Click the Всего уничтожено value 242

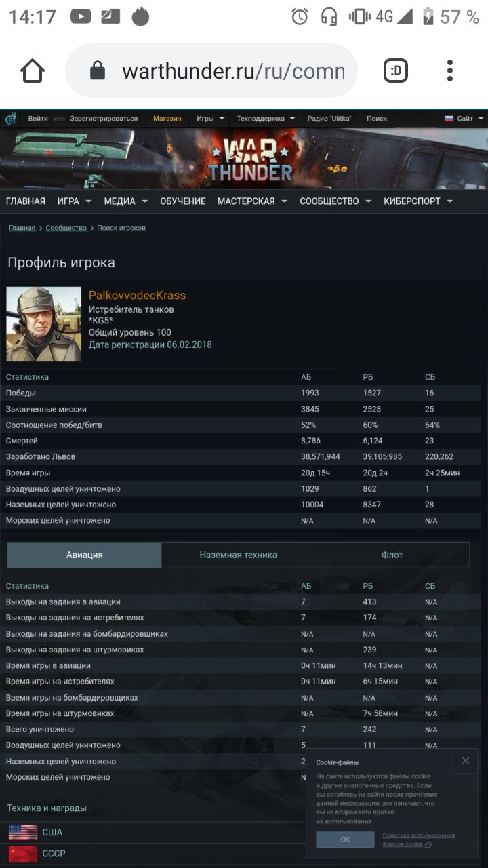370,729
